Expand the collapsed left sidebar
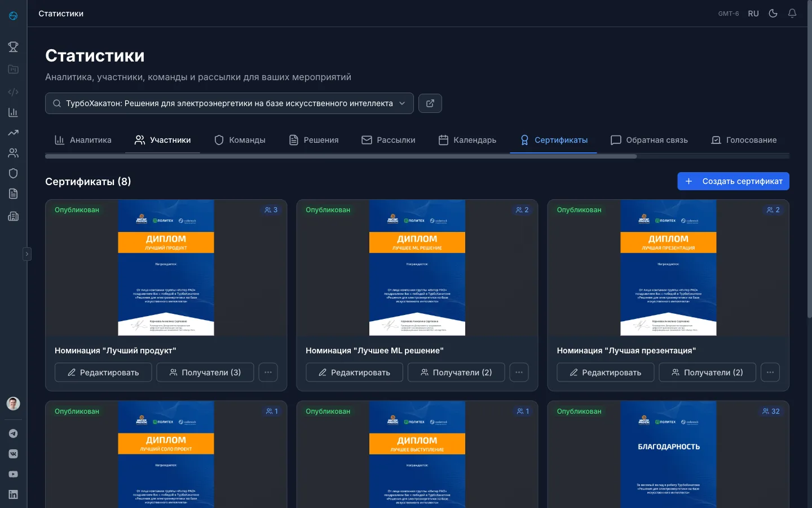This screenshot has height=508, width=812. [x=27, y=254]
